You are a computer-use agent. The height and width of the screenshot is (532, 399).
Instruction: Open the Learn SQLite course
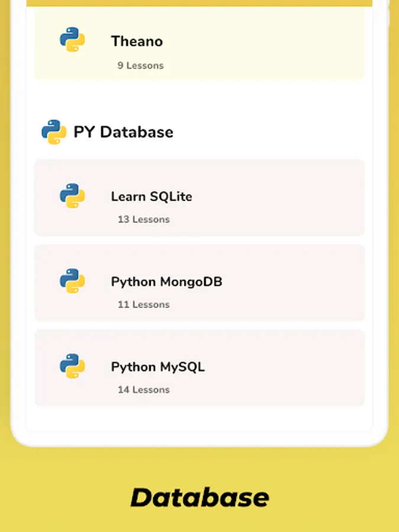pyautogui.click(x=200, y=197)
